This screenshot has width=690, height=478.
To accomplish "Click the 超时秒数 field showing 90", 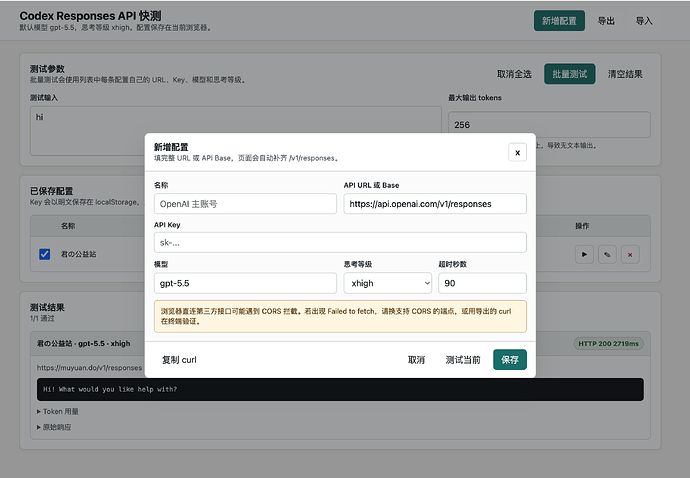I will tap(482, 283).
